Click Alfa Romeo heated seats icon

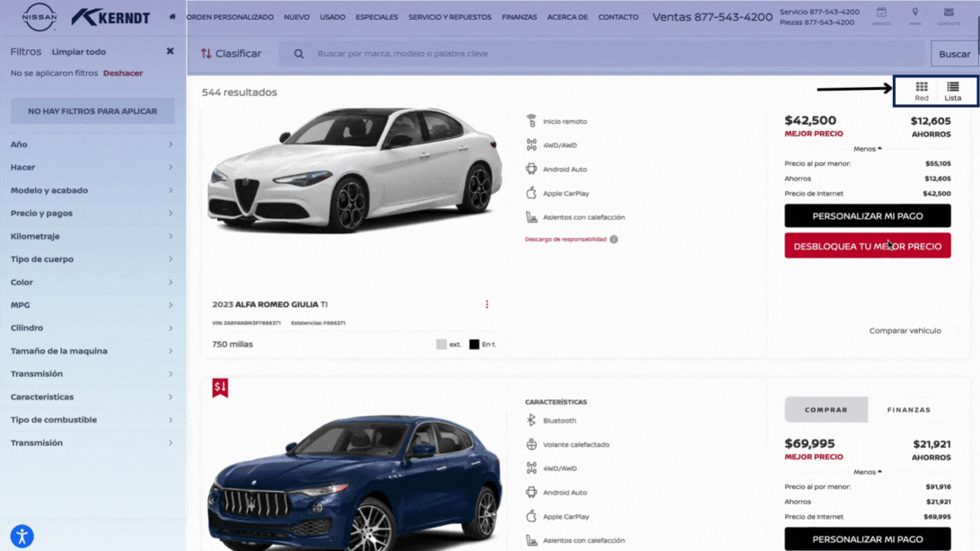click(531, 217)
